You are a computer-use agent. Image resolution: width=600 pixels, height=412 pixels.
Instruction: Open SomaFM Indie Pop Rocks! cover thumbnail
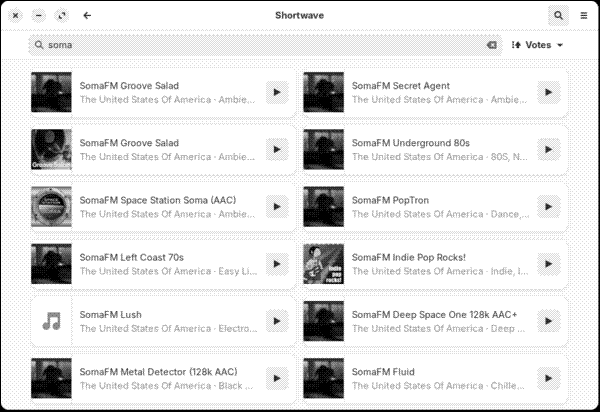323,264
